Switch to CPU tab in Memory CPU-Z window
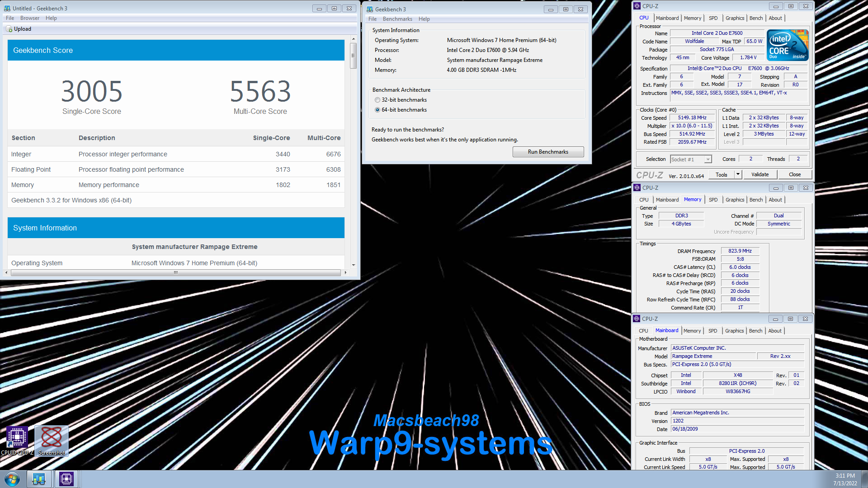The height and width of the screenshot is (488, 868). (644, 200)
